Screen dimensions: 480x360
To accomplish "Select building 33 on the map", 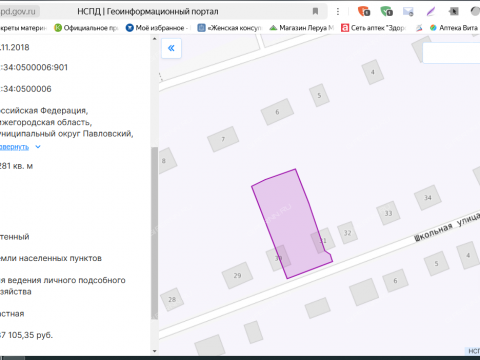I will tap(388, 213).
